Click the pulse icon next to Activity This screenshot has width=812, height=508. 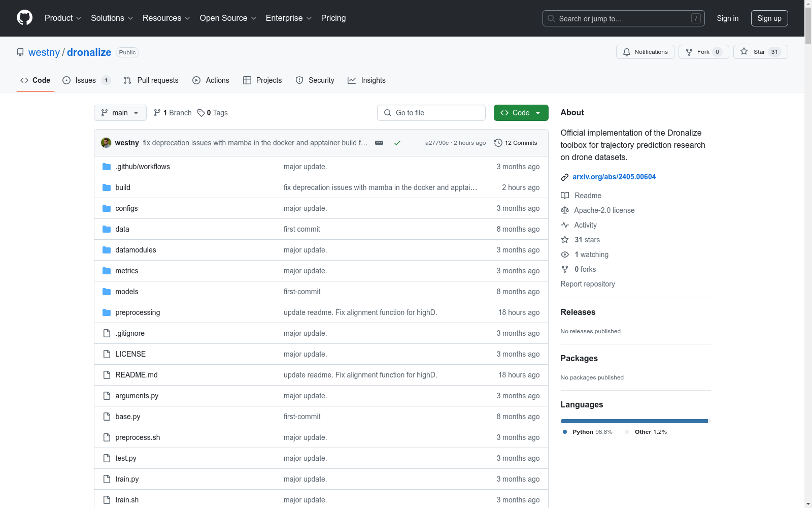tap(565, 225)
